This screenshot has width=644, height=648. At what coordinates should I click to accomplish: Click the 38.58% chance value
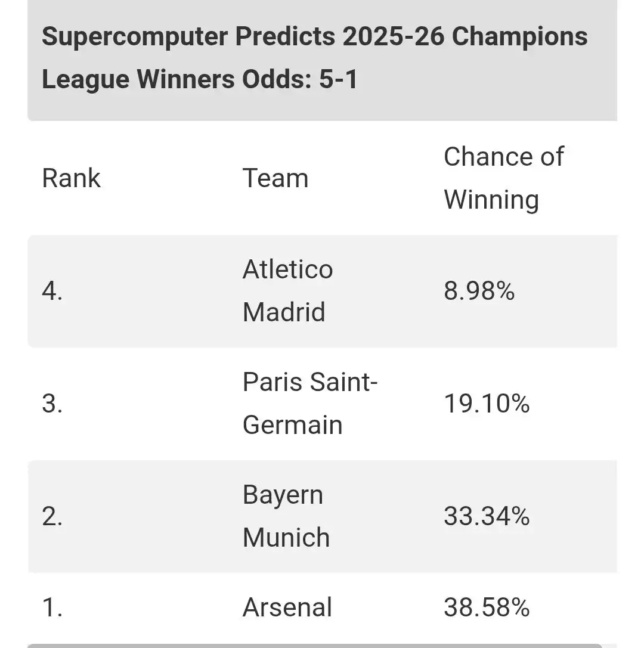click(x=487, y=607)
